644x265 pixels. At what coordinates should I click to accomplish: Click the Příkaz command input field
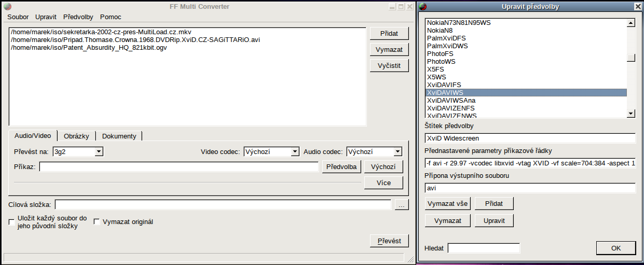pyautogui.click(x=179, y=167)
